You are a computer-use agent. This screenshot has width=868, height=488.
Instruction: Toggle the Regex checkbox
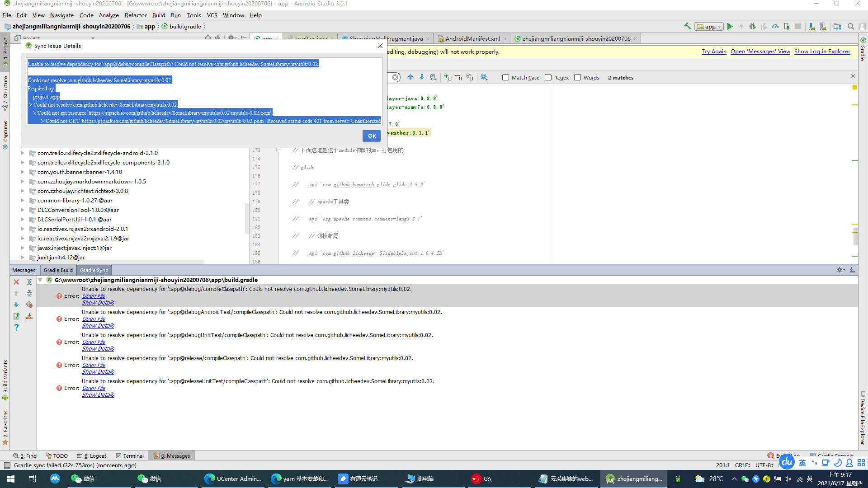coord(548,78)
